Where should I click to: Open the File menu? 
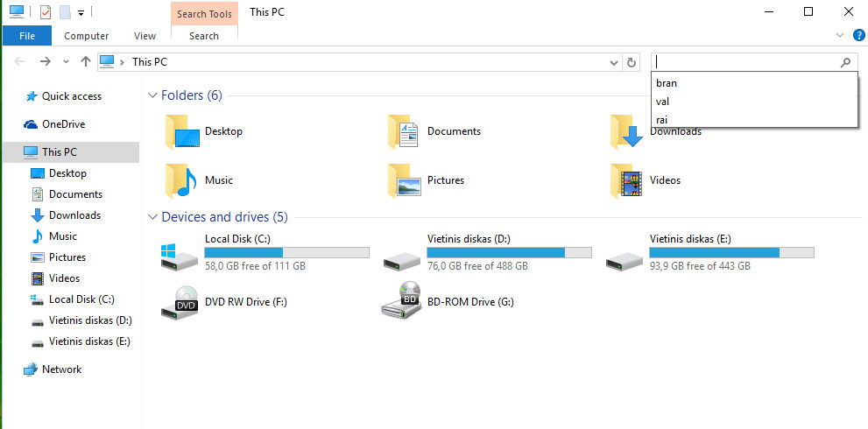[26, 36]
